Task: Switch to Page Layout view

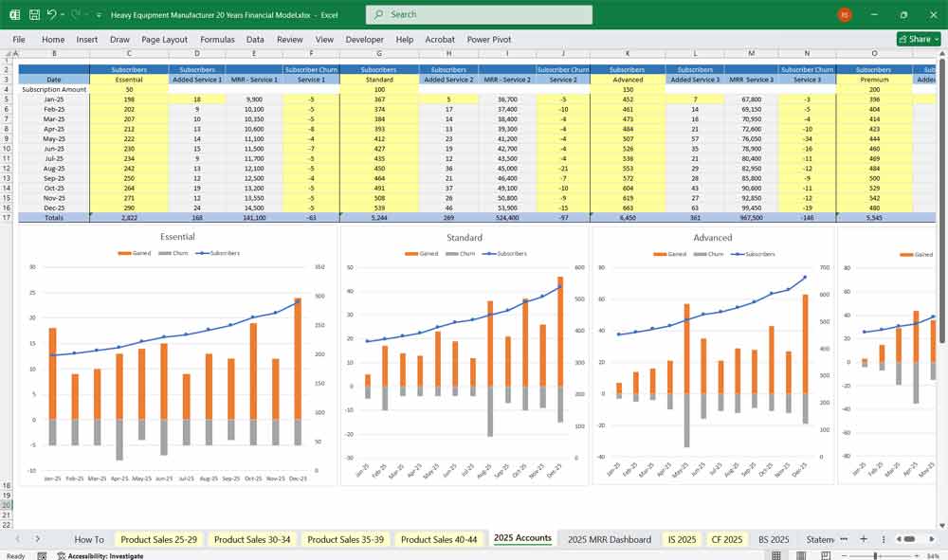Action: pos(802,555)
